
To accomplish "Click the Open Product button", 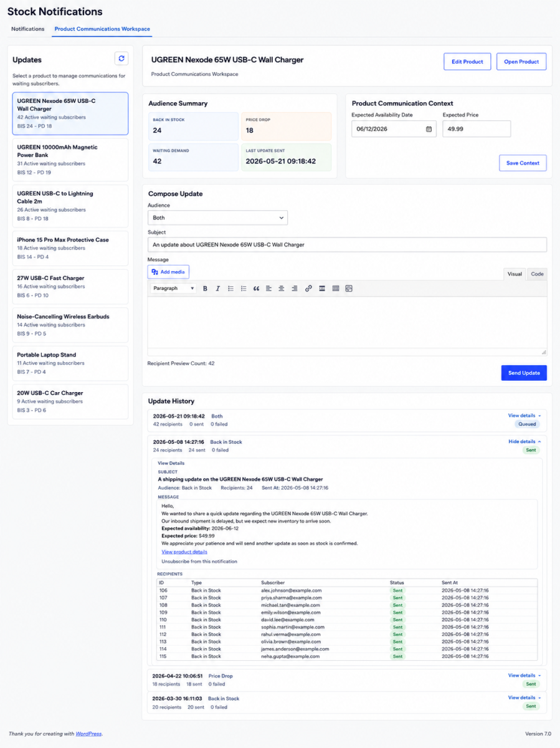I will click(x=521, y=62).
